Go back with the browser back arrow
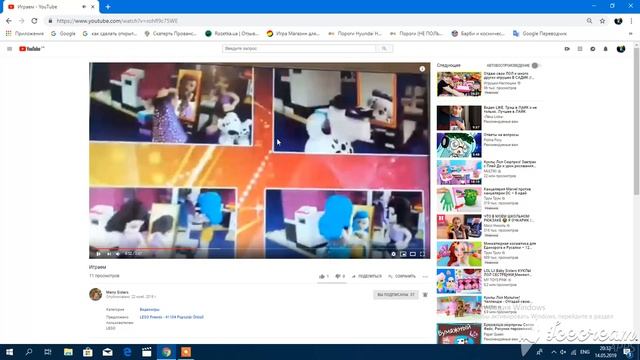Viewport: 640px width, 360px height. pyautogui.click(x=9, y=21)
